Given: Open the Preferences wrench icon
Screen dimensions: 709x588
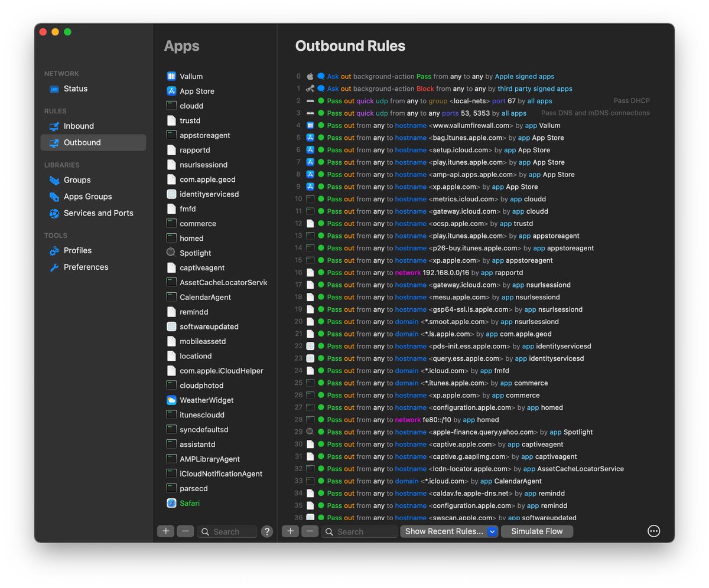Looking at the screenshot, I should pyautogui.click(x=54, y=267).
